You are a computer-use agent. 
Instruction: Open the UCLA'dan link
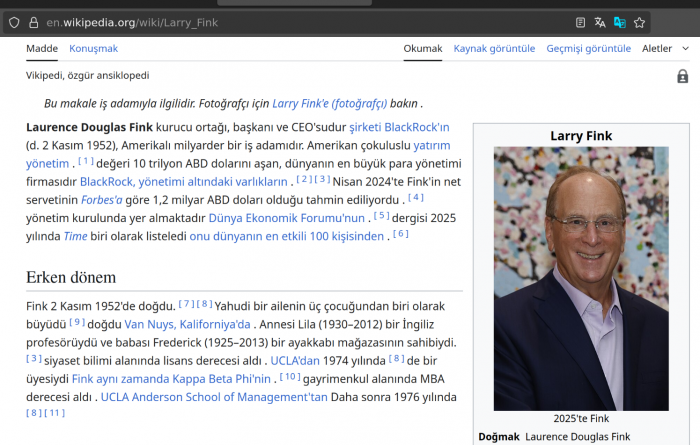(x=295, y=361)
